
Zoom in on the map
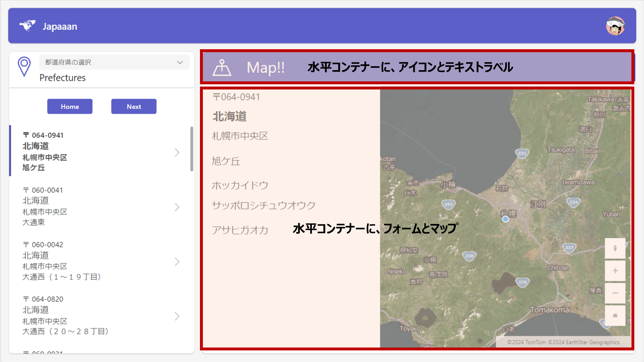click(x=615, y=271)
